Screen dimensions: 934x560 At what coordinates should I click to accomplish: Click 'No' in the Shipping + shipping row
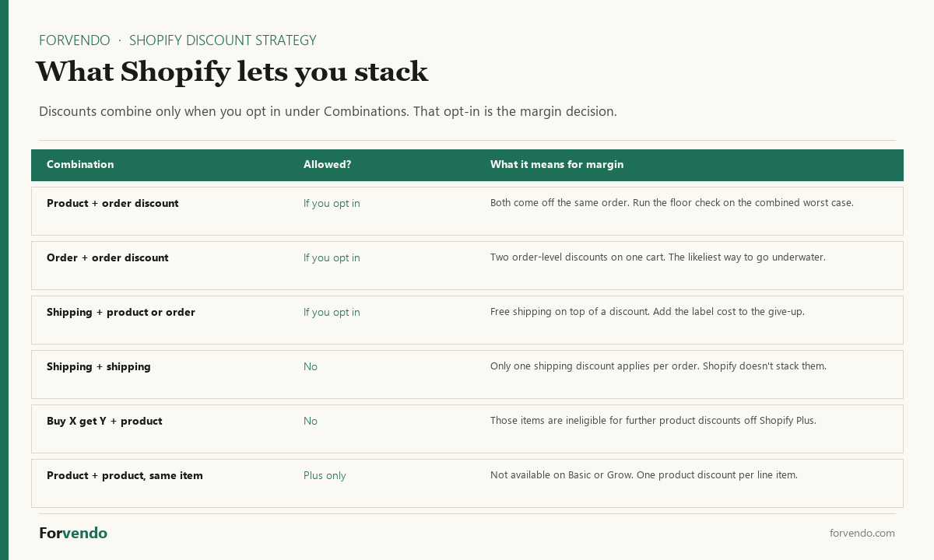click(x=311, y=366)
